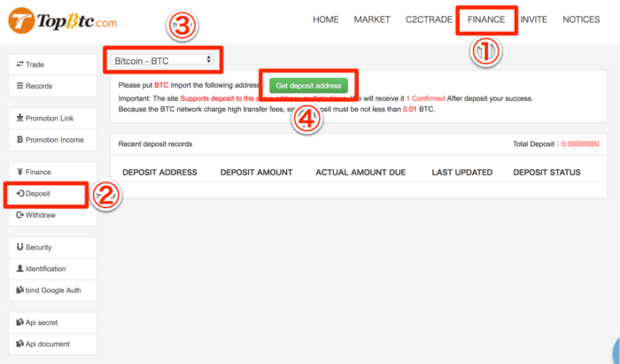Click the Finance yen icon
This screenshot has width=620, height=364.
19,172
